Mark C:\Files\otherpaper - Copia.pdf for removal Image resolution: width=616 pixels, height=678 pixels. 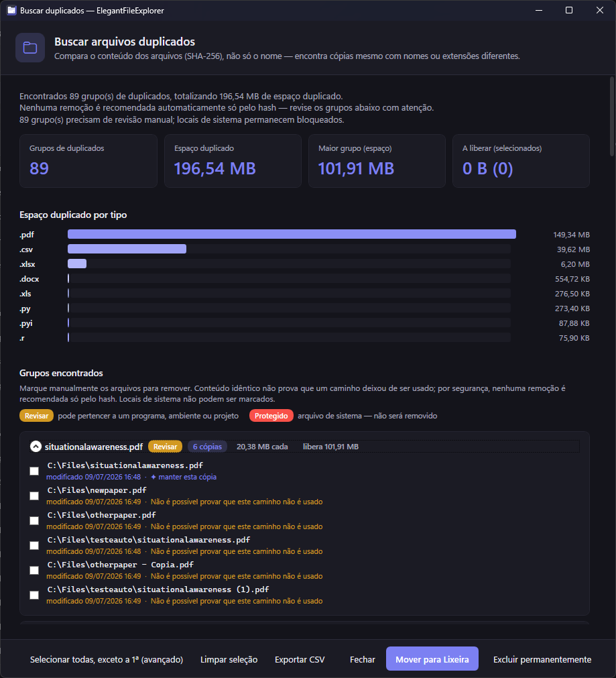[34, 570]
